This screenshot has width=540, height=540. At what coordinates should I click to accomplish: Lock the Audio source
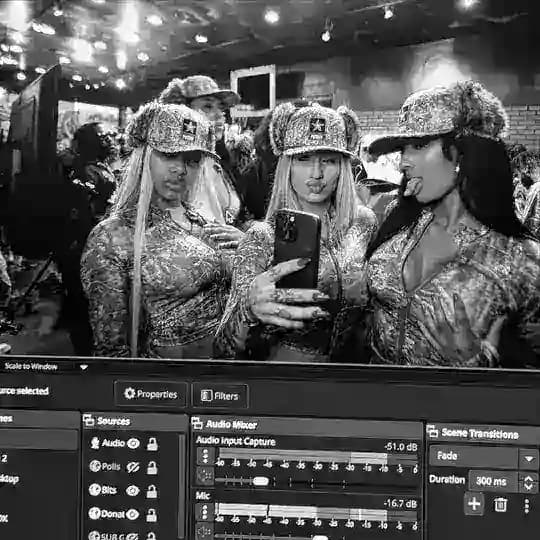click(x=152, y=444)
